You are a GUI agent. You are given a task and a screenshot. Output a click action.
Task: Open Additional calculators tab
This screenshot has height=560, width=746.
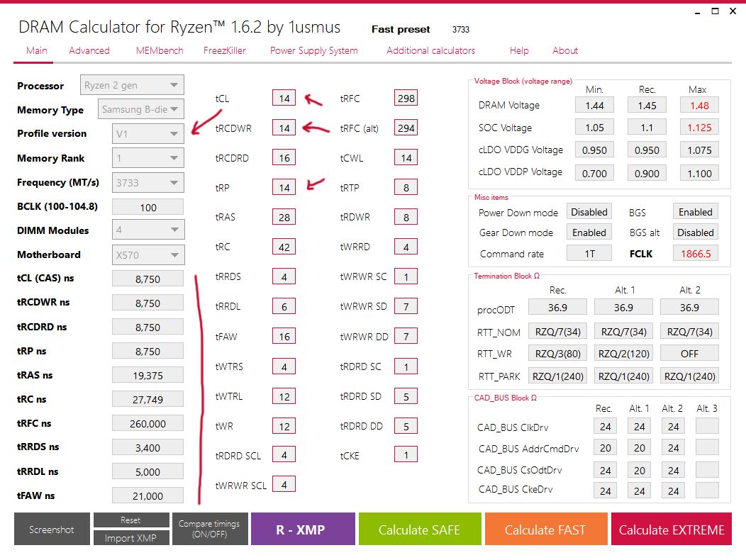click(x=430, y=50)
